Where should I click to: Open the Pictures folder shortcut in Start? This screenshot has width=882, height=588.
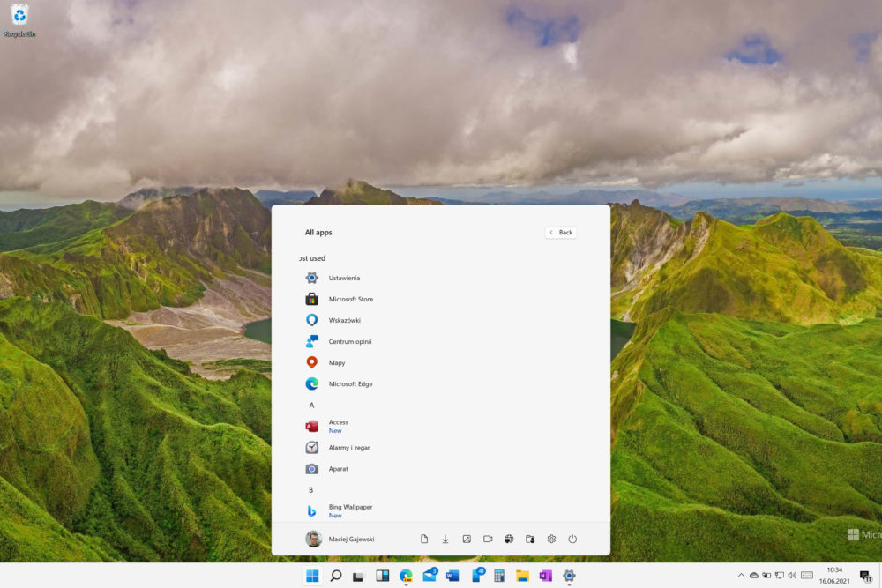tap(467, 540)
